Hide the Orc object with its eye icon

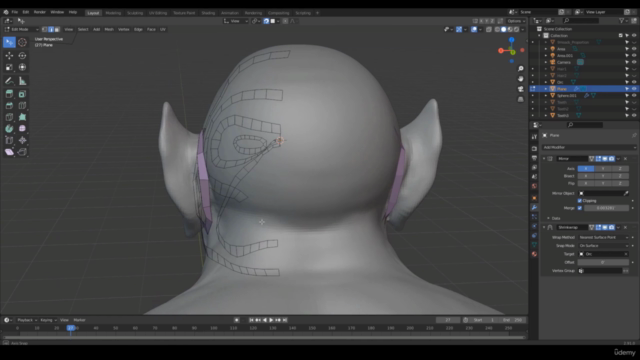point(634,82)
